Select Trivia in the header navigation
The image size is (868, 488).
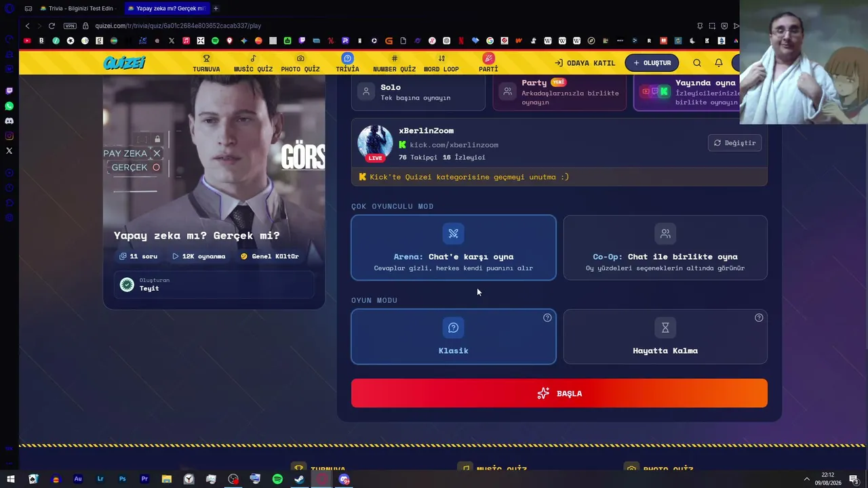coord(347,63)
